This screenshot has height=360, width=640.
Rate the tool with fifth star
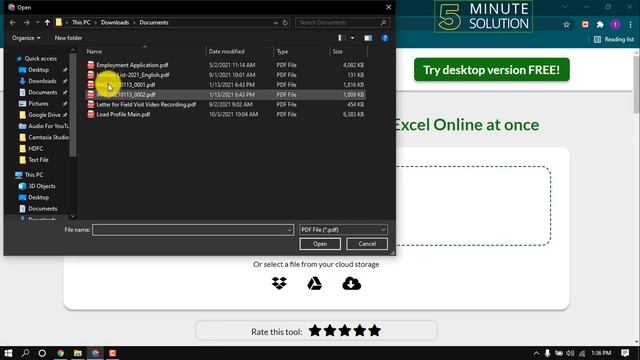374,331
